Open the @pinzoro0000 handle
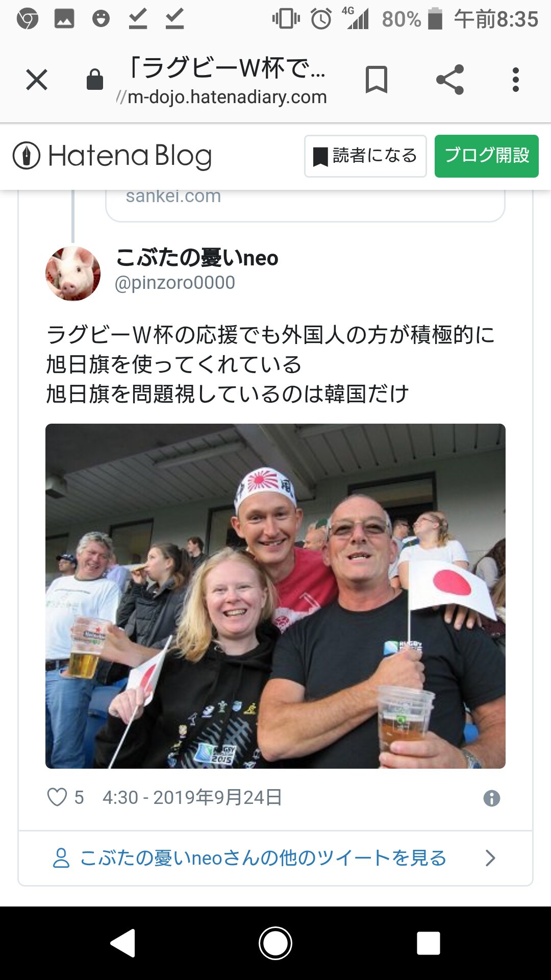 pos(175,283)
